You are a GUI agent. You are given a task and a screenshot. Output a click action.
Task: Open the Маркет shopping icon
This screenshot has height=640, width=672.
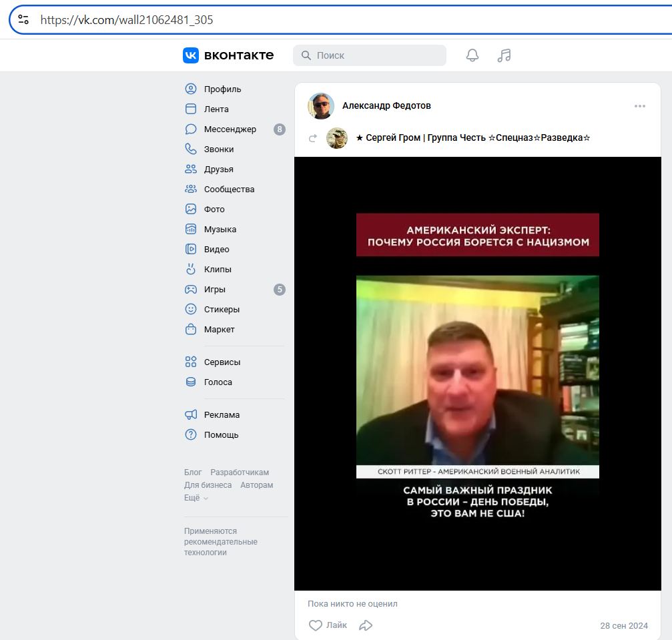192,329
